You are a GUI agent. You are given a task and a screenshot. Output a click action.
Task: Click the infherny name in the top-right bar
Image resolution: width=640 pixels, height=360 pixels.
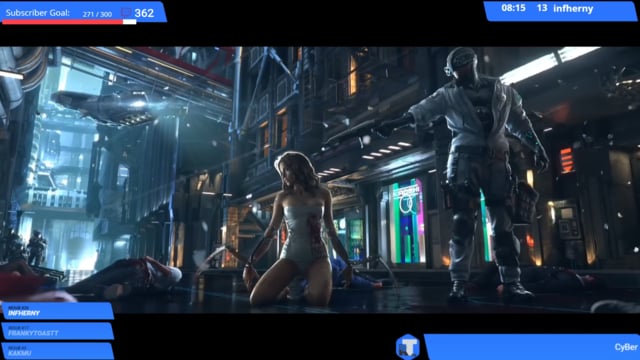tap(573, 8)
